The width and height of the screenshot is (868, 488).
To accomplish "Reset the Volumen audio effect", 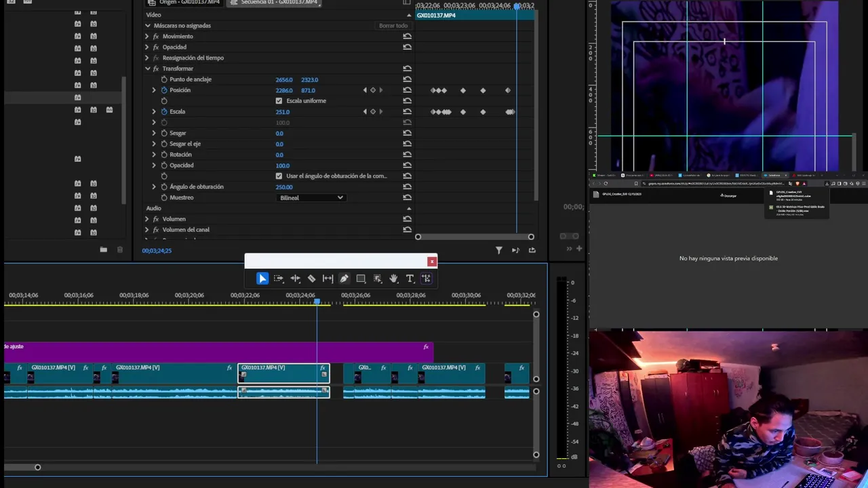I will [x=407, y=219].
